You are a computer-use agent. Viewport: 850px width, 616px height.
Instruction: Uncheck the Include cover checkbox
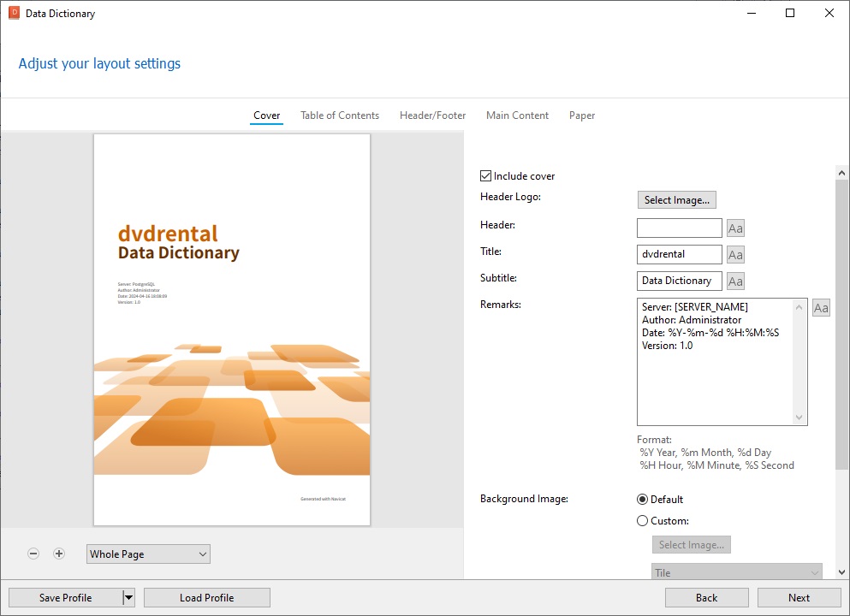485,176
